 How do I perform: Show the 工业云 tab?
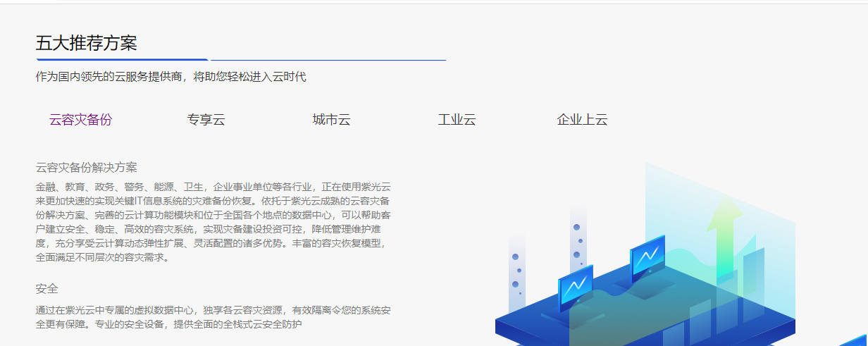pyautogui.click(x=457, y=120)
